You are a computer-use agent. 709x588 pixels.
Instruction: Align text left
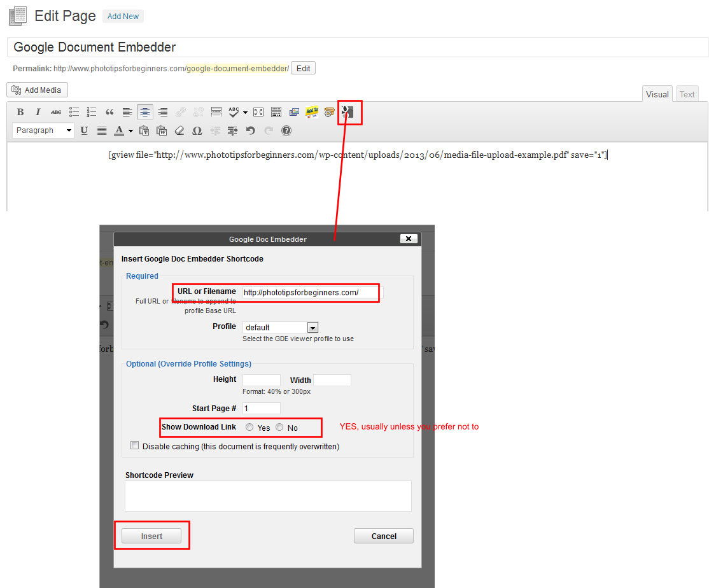point(127,112)
